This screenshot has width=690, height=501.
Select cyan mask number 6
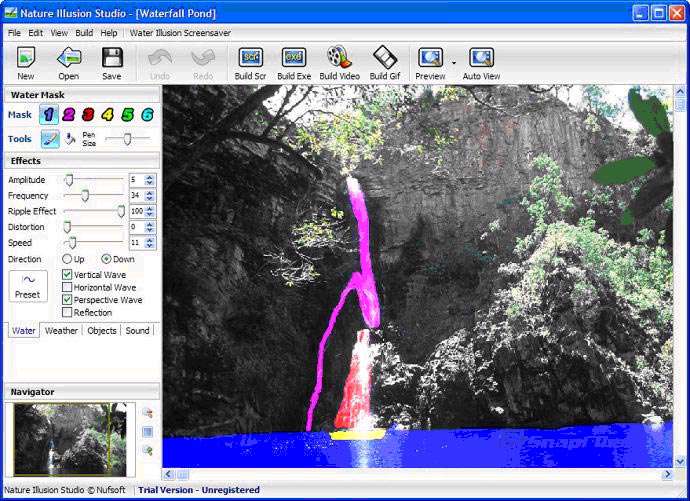147,115
